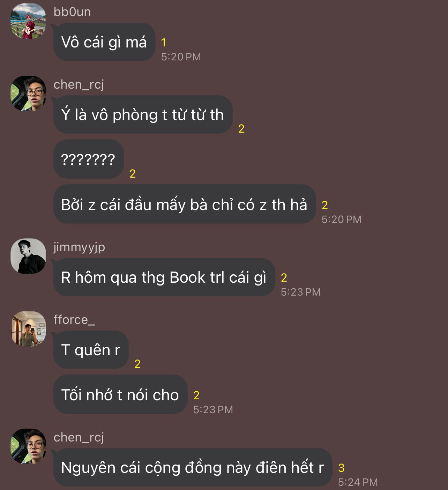Click the 5:24 PM timestamp
Viewport: 448px width, 490px height.
click(358, 482)
